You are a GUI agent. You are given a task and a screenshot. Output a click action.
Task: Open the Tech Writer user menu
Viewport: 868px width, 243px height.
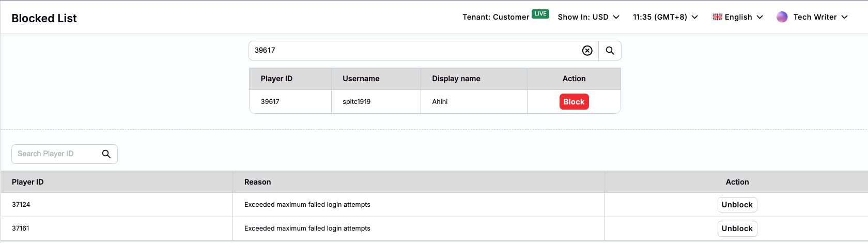pyautogui.click(x=820, y=17)
